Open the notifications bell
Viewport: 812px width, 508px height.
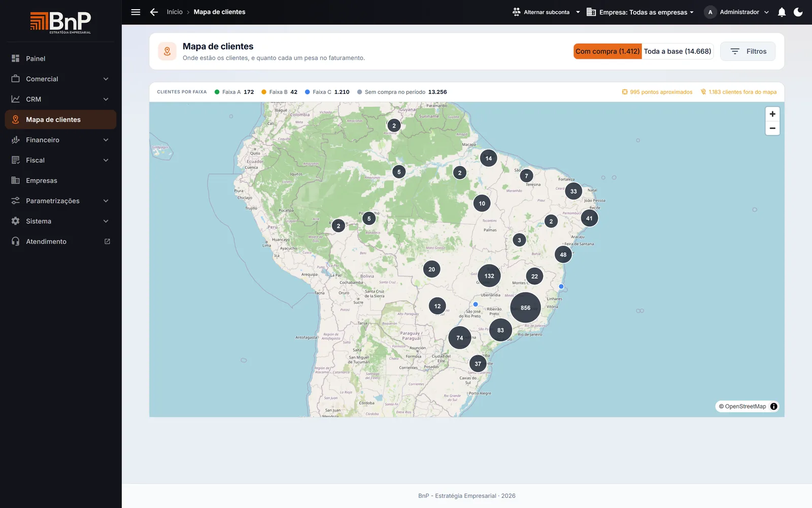point(782,12)
